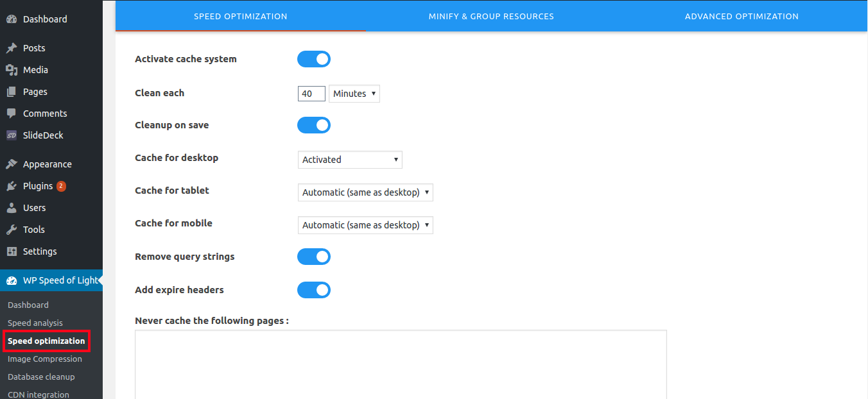Click the Comments speech bubble icon
The width and height of the screenshot is (868, 399).
click(12, 114)
